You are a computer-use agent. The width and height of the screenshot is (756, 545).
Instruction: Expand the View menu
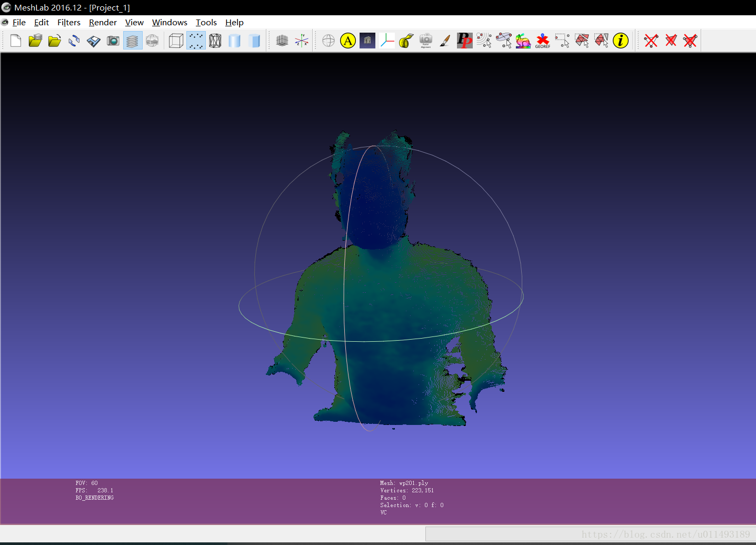coord(134,22)
